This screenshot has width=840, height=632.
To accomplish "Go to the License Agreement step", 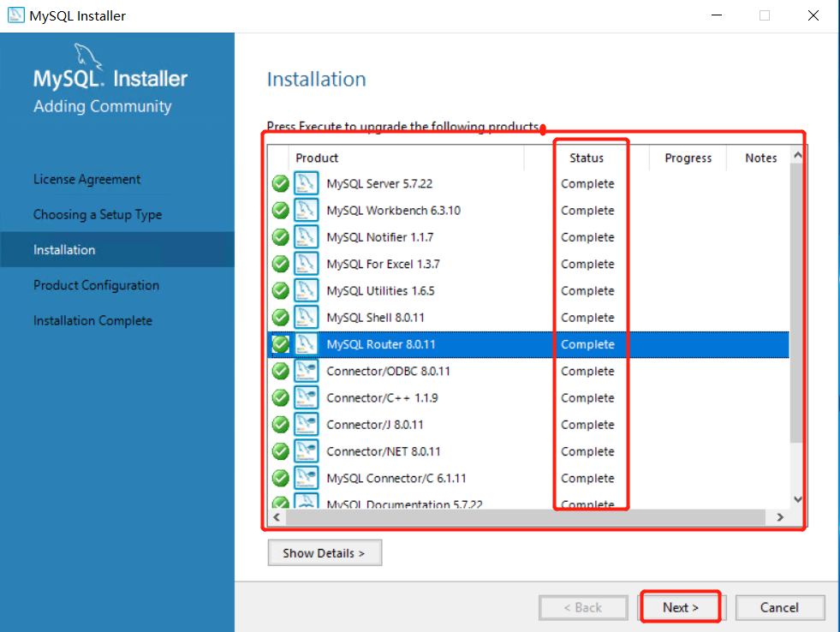I will (x=86, y=179).
